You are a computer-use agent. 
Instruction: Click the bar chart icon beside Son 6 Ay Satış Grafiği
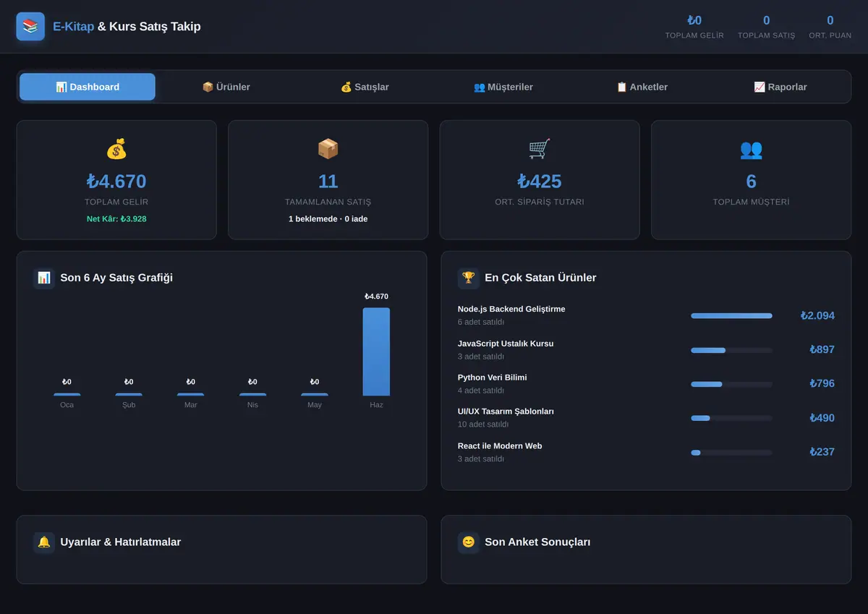44,278
